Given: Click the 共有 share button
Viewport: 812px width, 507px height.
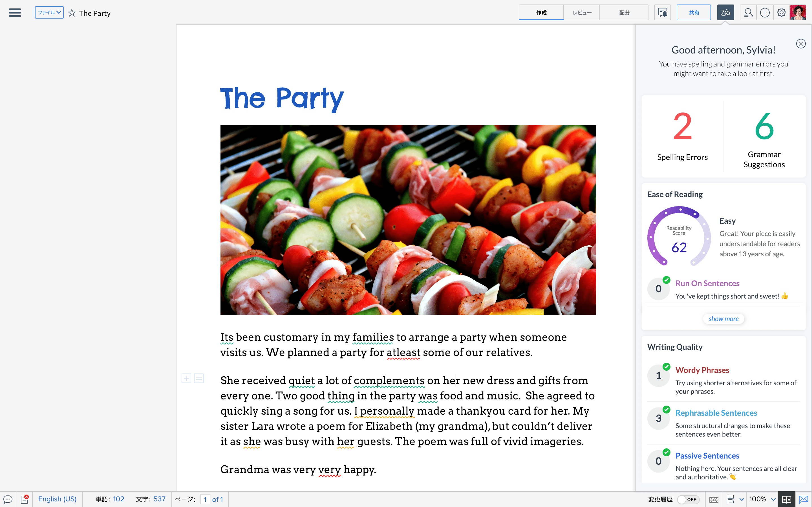Looking at the screenshot, I should [694, 13].
